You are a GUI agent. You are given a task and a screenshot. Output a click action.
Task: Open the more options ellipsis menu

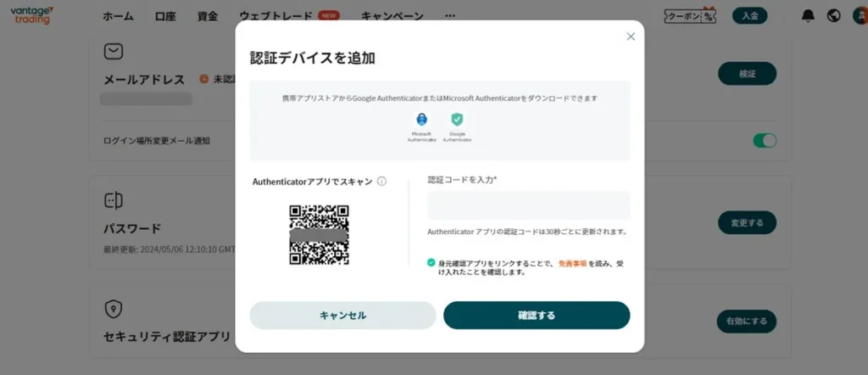click(450, 16)
